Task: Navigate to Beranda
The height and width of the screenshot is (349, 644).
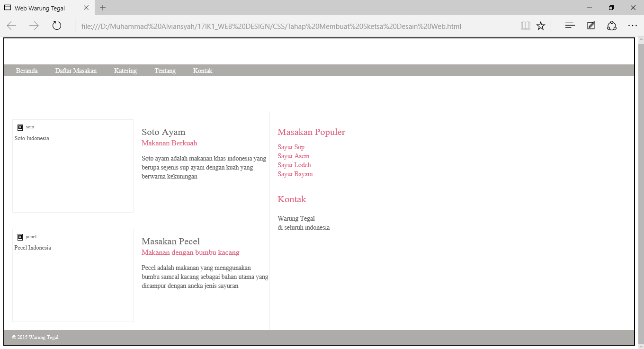Action: [x=27, y=70]
